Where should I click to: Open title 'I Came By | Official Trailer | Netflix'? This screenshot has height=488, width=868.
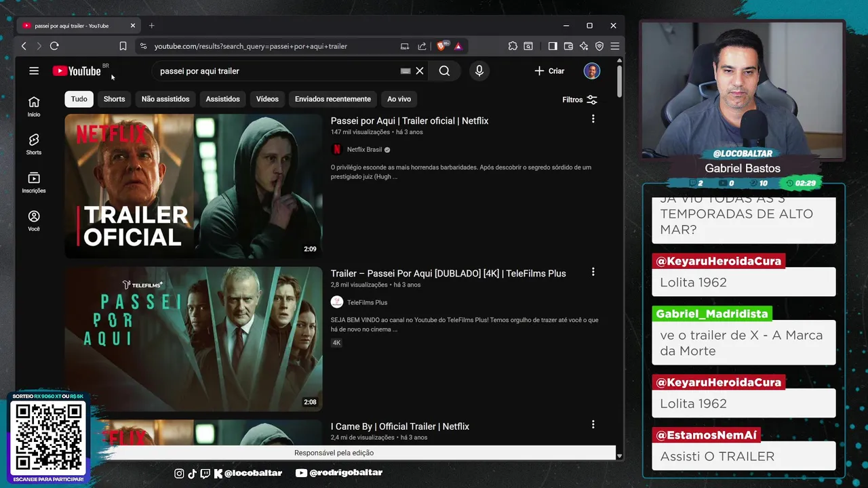[400, 426]
